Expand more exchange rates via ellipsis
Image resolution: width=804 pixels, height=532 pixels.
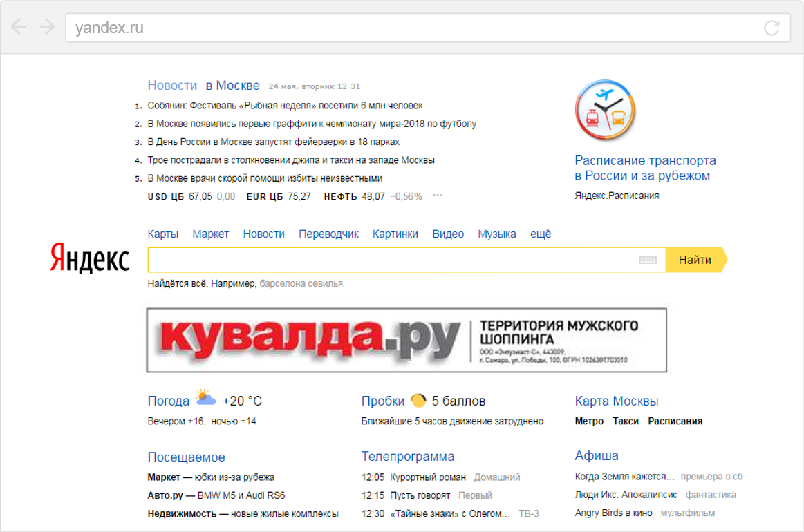[438, 196]
